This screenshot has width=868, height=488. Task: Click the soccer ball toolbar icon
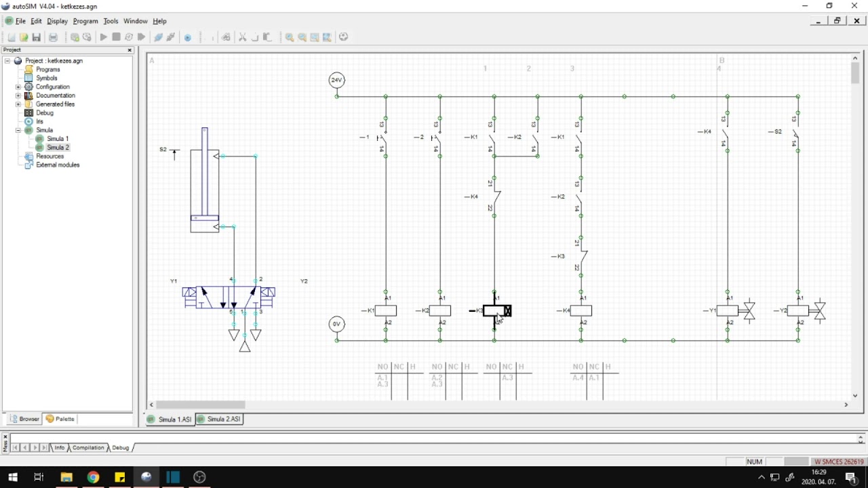[344, 37]
